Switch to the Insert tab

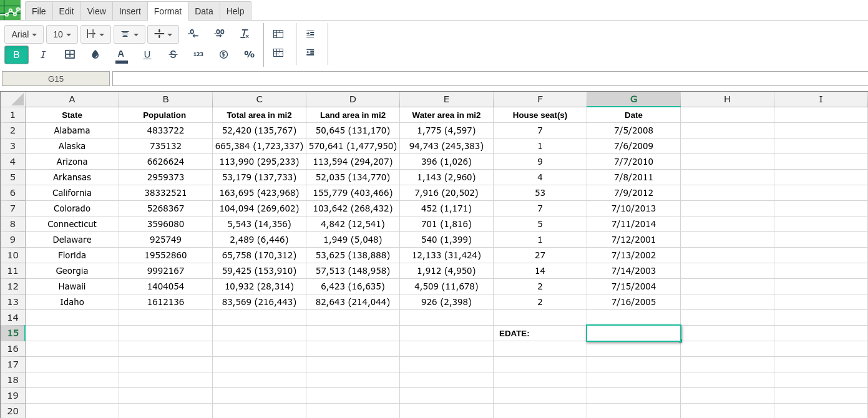pyautogui.click(x=130, y=11)
